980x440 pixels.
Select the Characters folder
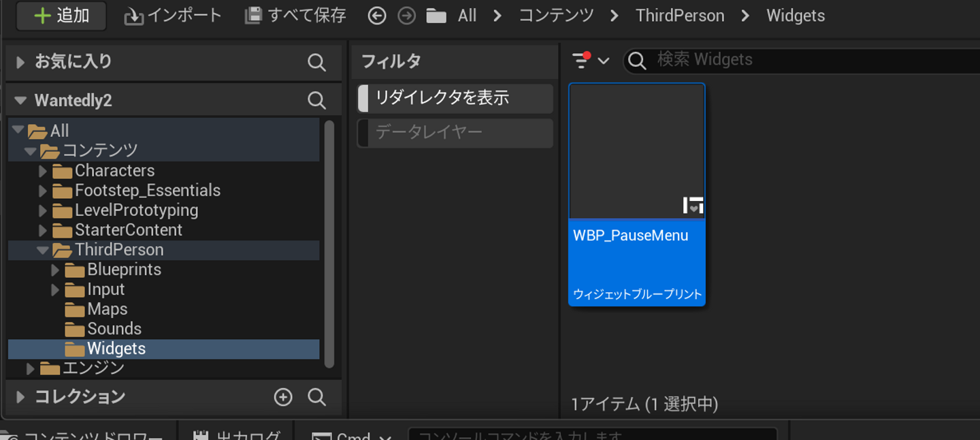point(163,170)
